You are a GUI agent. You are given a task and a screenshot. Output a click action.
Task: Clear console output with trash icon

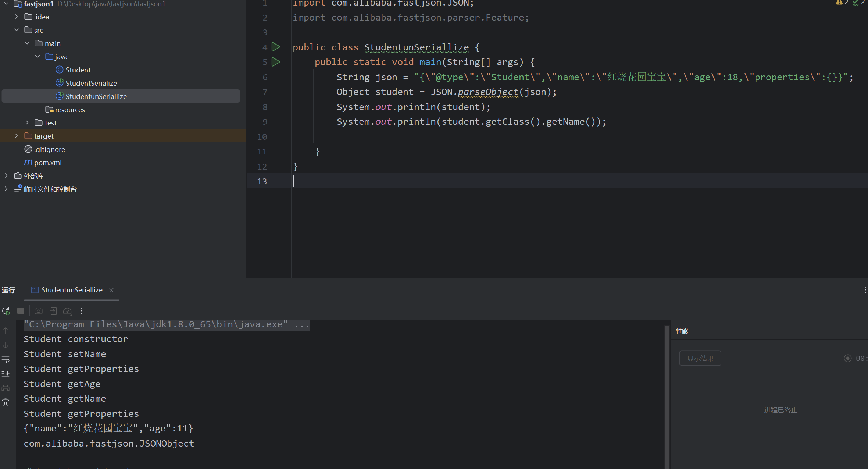(6, 402)
